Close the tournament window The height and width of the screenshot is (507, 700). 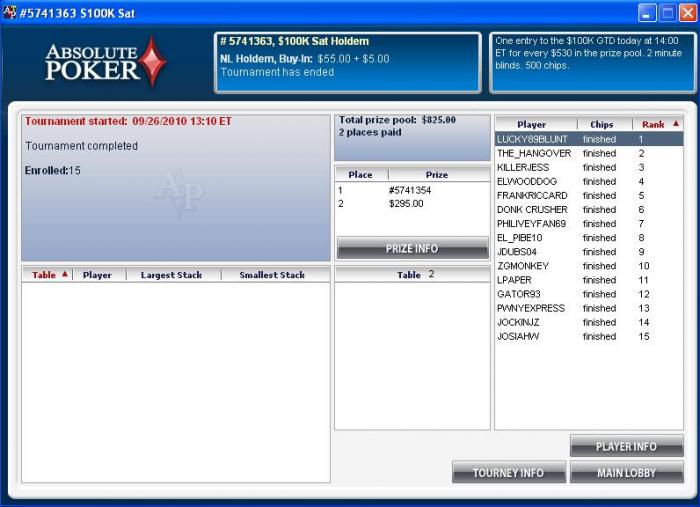pos(688,13)
